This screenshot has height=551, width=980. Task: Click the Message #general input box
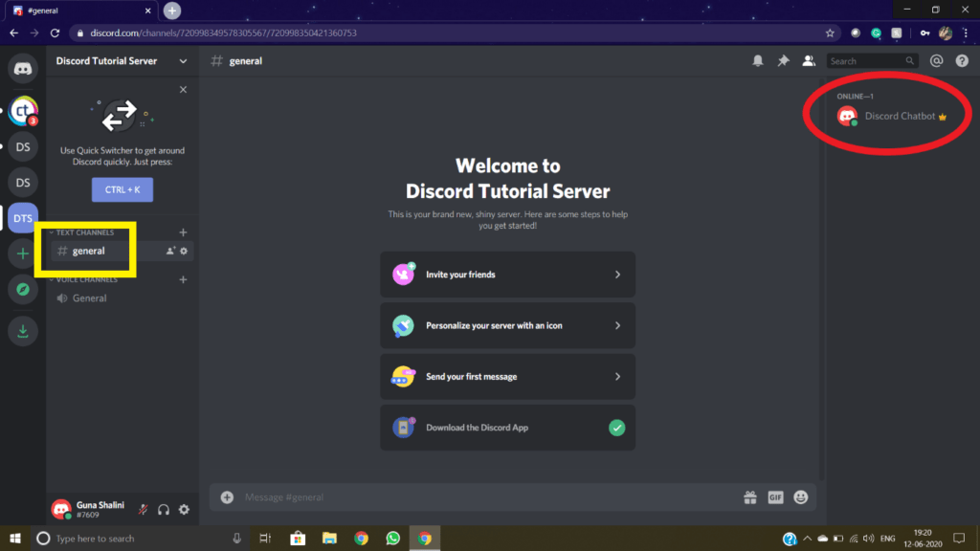point(487,497)
